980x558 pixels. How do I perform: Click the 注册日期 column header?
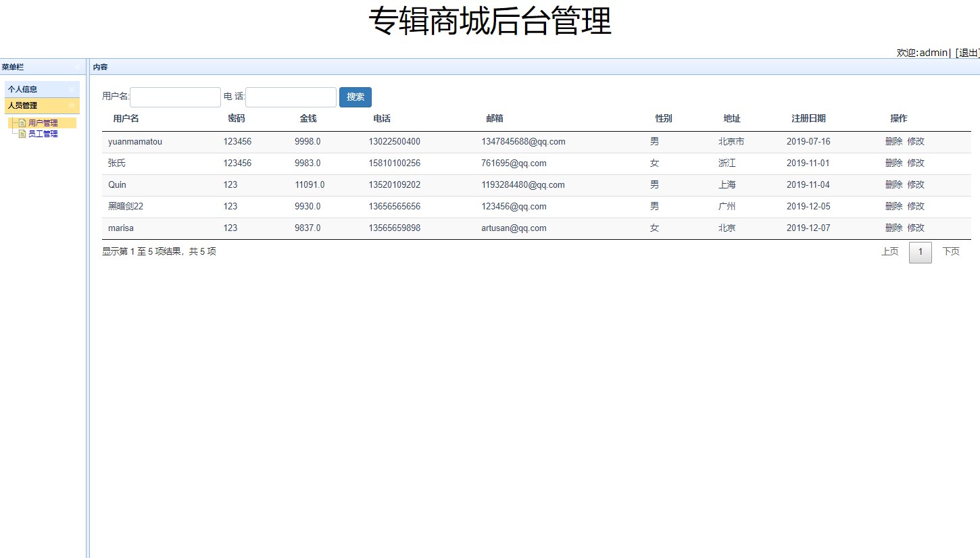point(808,118)
